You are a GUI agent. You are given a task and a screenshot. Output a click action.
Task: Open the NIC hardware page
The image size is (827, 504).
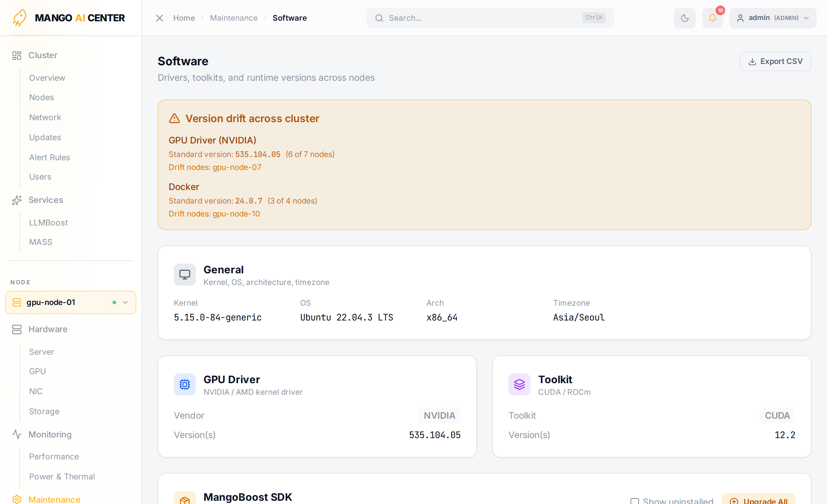[36, 392]
